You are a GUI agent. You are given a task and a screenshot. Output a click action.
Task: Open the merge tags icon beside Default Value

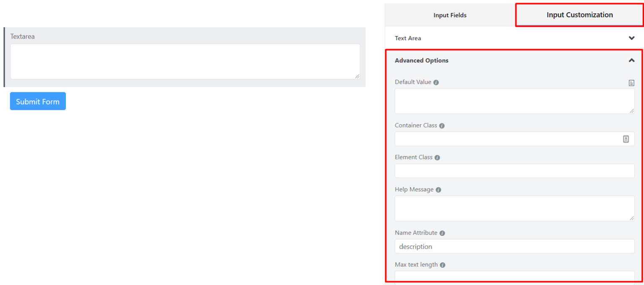point(631,83)
